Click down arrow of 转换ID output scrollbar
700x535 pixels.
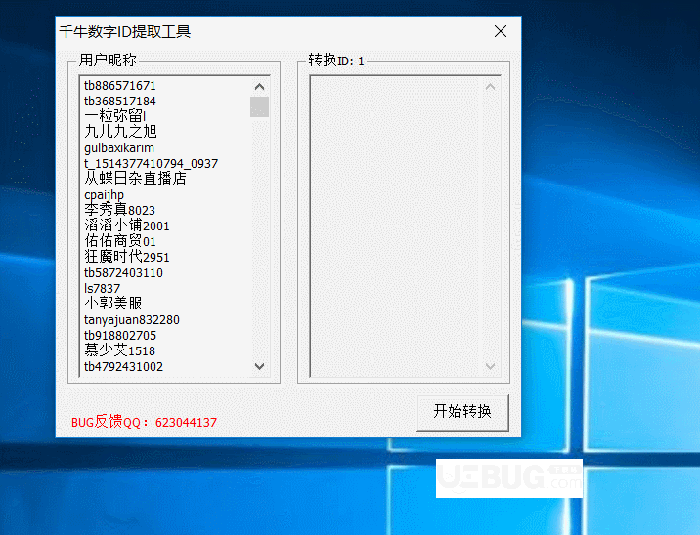[490, 366]
